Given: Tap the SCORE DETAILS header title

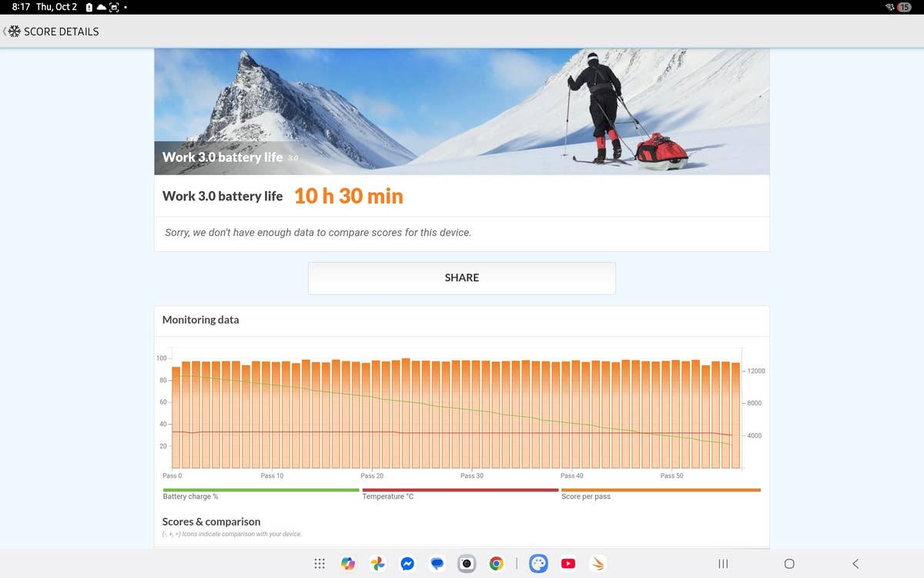Looking at the screenshot, I should (62, 32).
